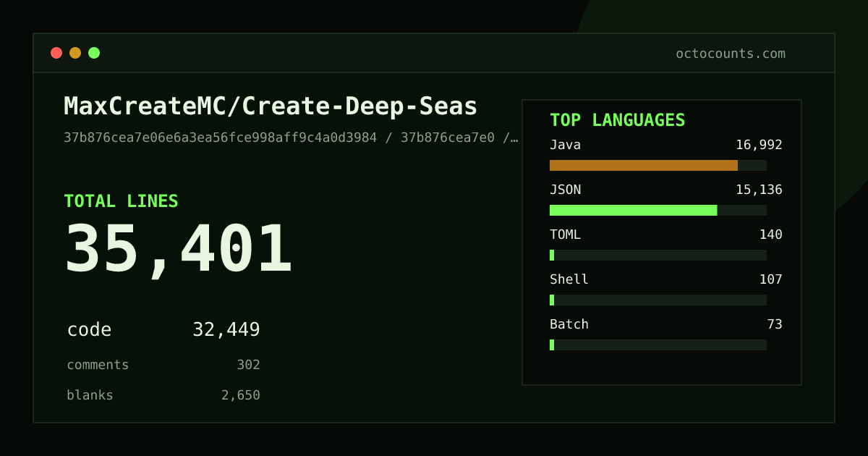
Task: Click the Shell language label
Action: (x=569, y=279)
